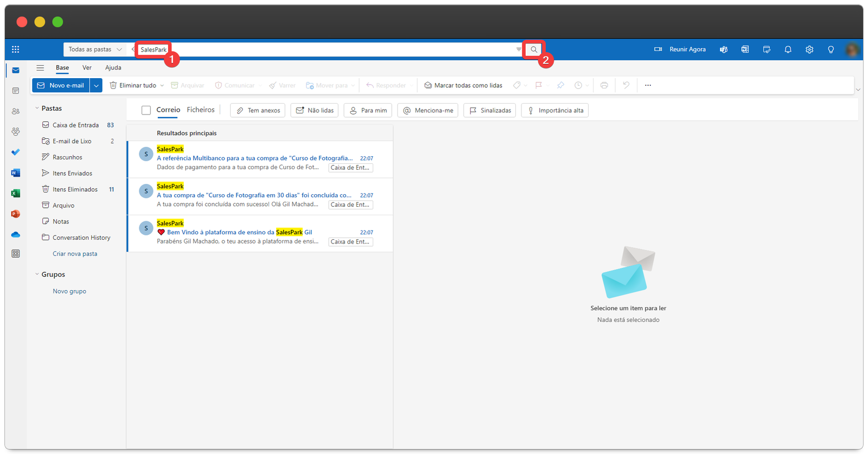Click Marcar todas como lidas
Viewport: 868px width, 454px height.
[x=463, y=85]
